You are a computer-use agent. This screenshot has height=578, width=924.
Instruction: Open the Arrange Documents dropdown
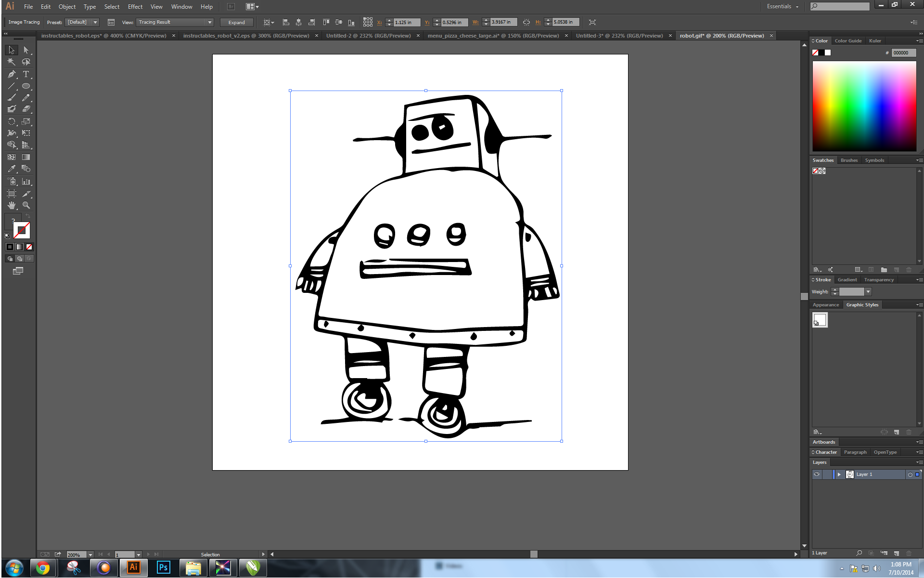point(252,7)
